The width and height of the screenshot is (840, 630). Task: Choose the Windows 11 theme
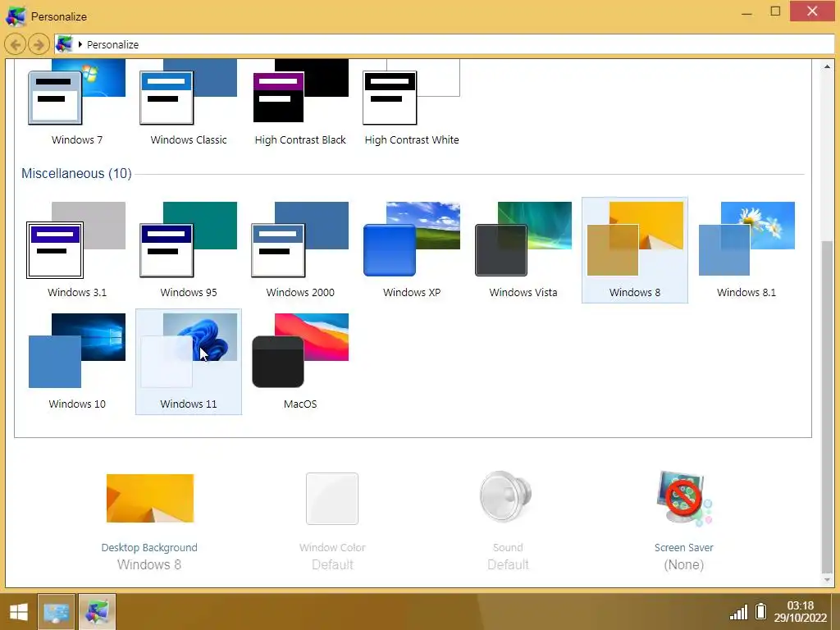coord(189,362)
